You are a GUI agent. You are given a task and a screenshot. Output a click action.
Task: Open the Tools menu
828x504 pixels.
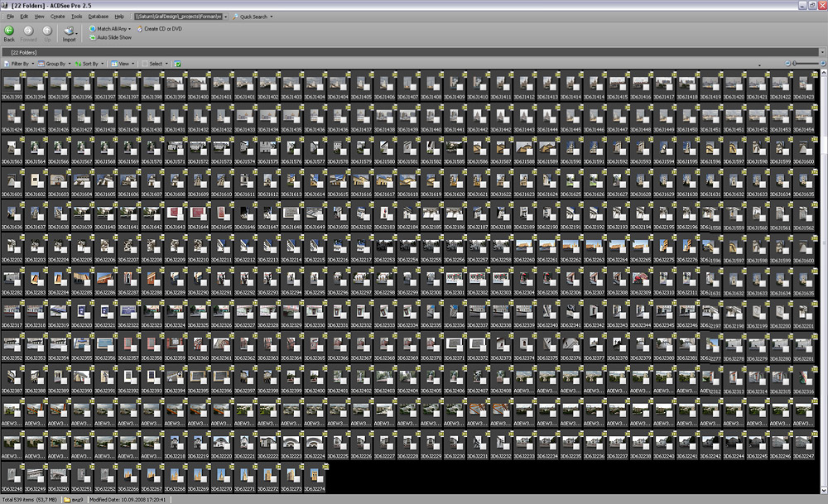click(77, 17)
